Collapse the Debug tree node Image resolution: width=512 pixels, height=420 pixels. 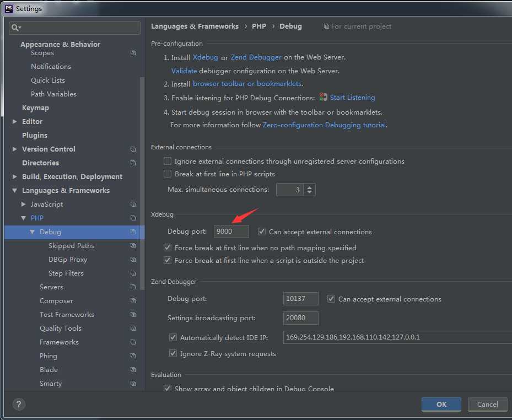pos(33,232)
